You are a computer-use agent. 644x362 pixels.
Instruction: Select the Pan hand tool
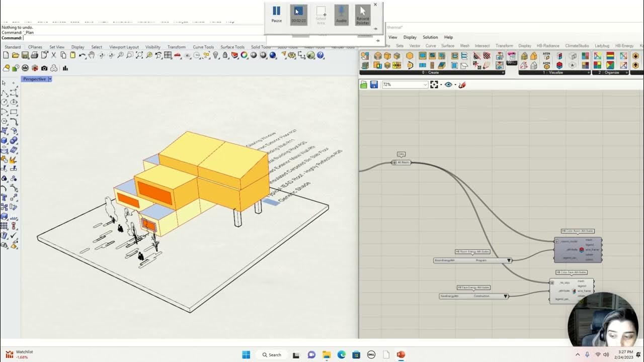(91, 55)
